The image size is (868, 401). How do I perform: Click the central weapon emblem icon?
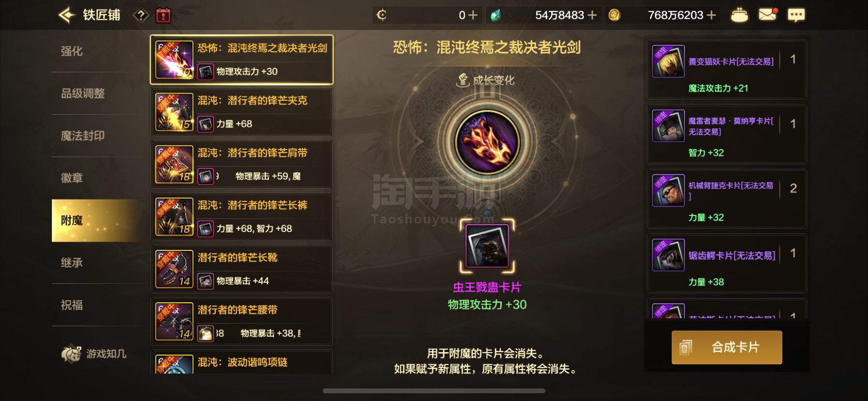pyautogui.click(x=487, y=142)
